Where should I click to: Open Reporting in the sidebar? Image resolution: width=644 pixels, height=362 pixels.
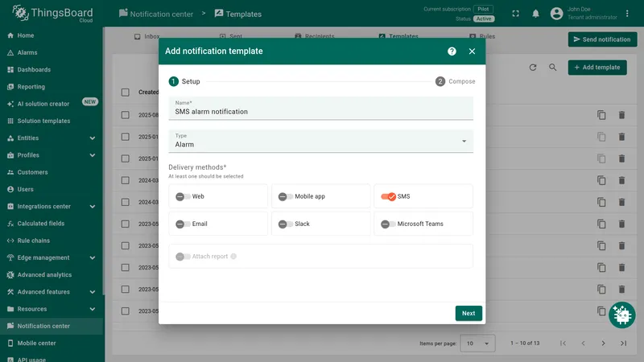(x=31, y=87)
